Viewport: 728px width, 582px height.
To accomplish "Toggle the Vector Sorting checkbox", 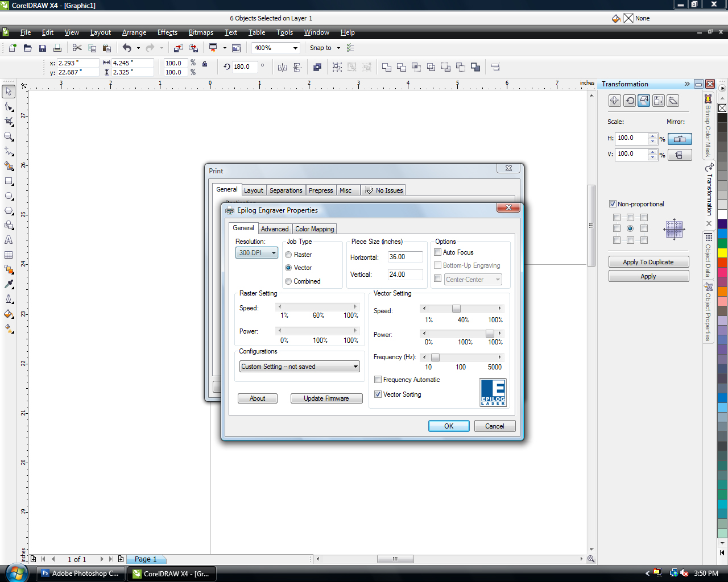I will 378,394.
